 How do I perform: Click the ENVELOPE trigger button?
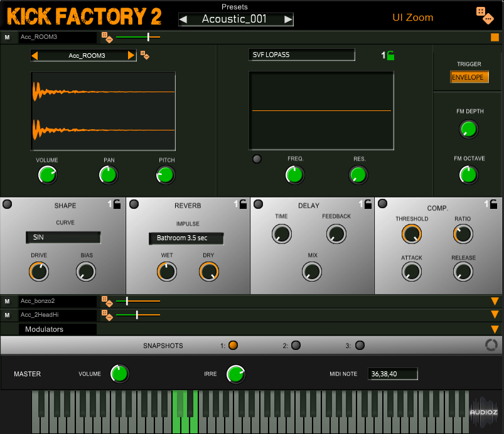468,77
